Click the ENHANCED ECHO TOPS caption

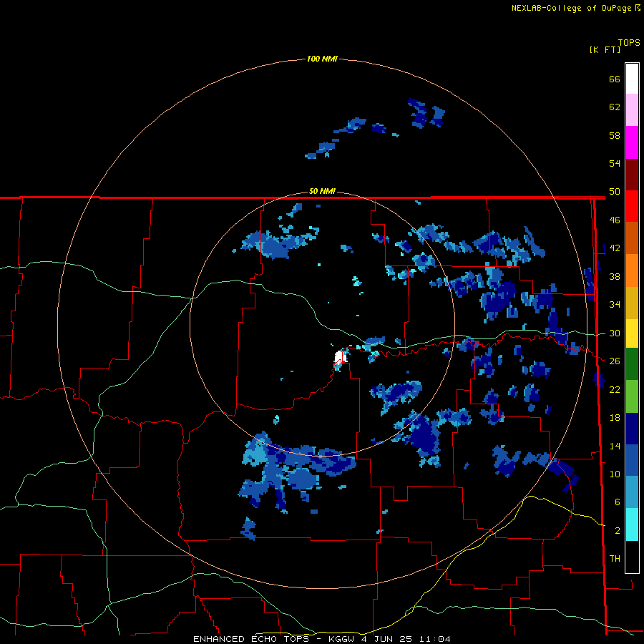click(x=251, y=639)
